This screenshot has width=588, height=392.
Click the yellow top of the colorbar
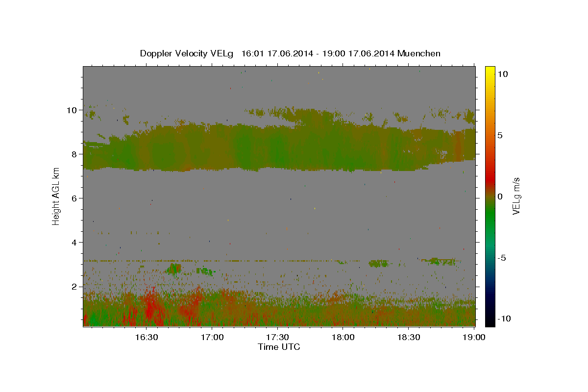[490, 71]
